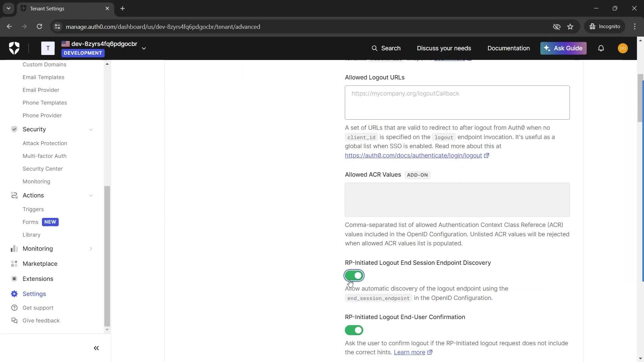
Task: Click the Marketplace icon
Action: (14, 264)
